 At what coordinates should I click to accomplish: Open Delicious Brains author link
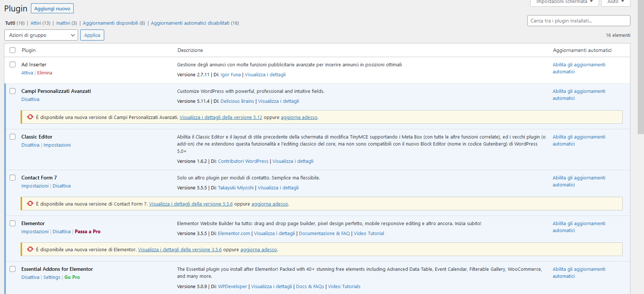[237, 101]
